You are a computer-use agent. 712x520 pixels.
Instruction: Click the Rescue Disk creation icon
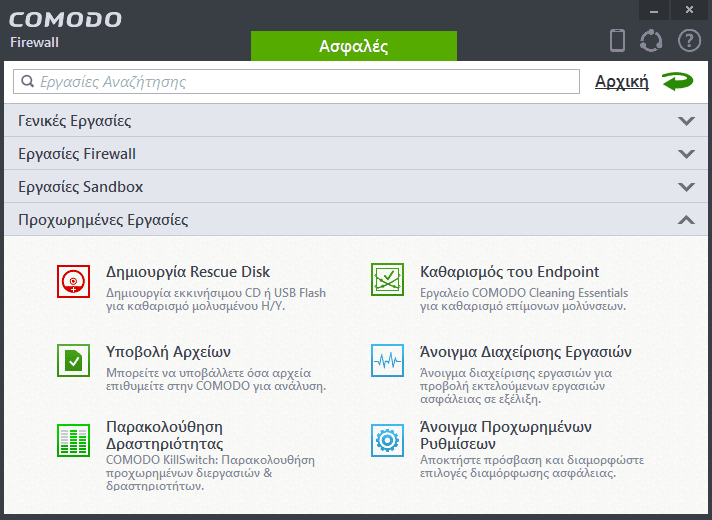(x=73, y=281)
